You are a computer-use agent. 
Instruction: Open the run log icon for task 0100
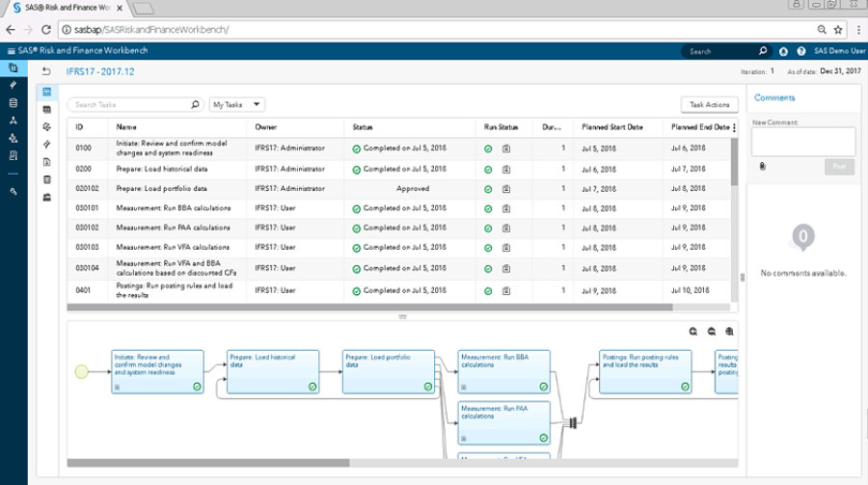[x=506, y=148]
